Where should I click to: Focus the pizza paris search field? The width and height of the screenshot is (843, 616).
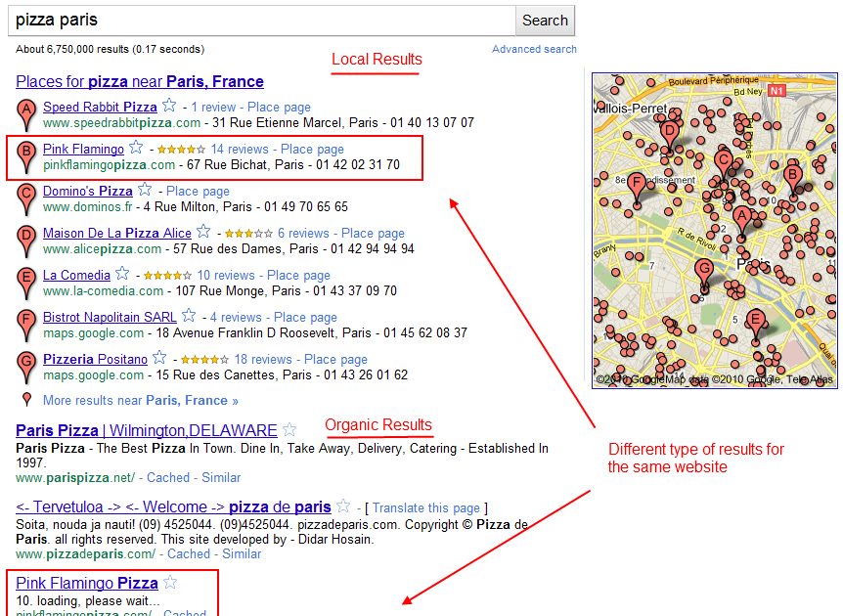pyautogui.click(x=262, y=21)
